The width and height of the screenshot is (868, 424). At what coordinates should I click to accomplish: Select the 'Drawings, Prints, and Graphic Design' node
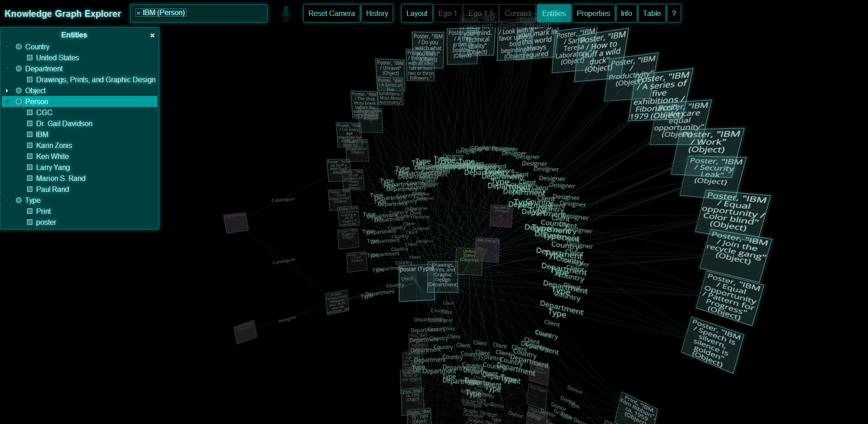(442, 276)
